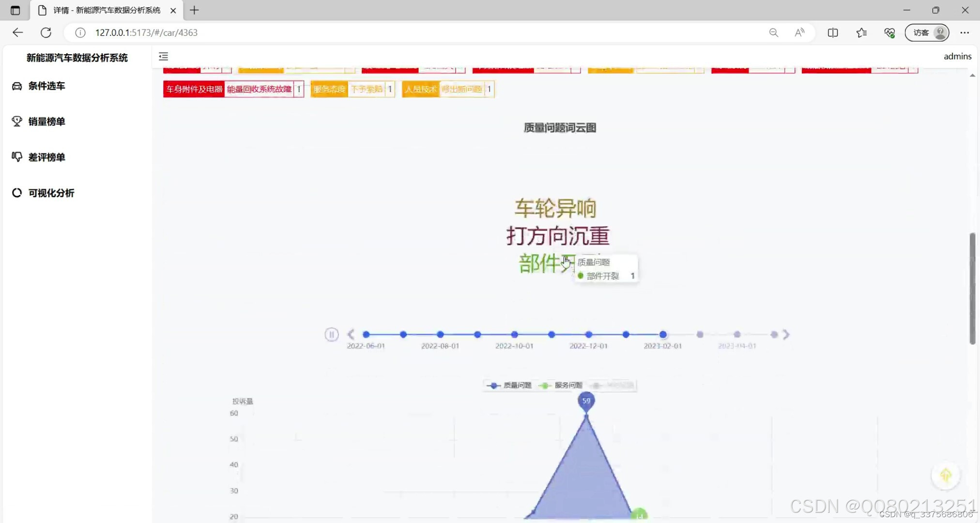Viewport: 980px width, 523px height.
Task: Activate the Read Aloud icon
Action: click(x=799, y=32)
